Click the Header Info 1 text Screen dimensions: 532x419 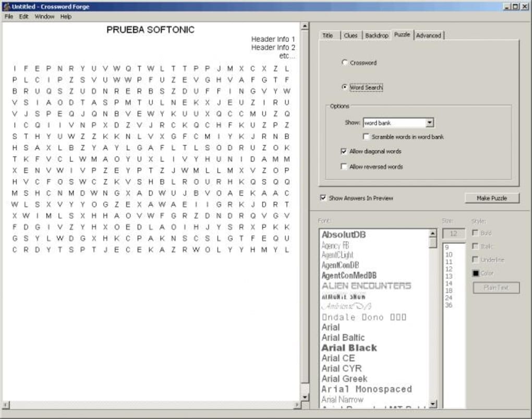(x=273, y=39)
